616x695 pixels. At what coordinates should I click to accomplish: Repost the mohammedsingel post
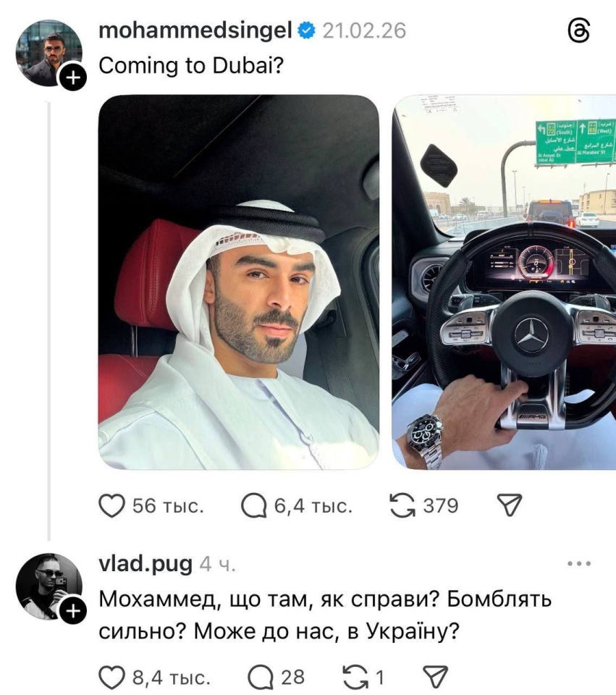click(402, 506)
